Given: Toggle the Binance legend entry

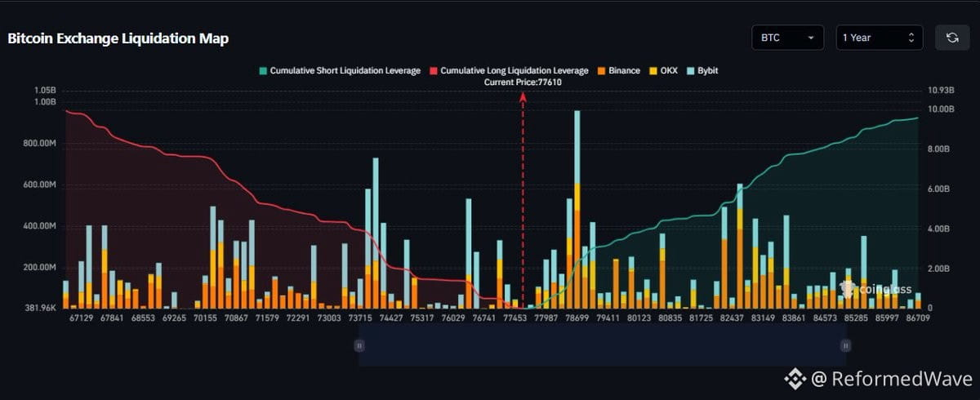Looking at the screenshot, I should coord(618,71).
